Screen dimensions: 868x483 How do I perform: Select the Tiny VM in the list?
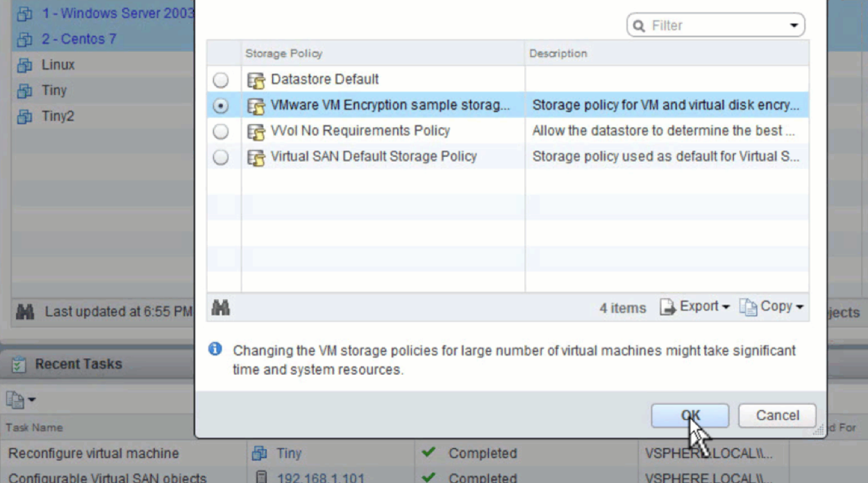[53, 90]
